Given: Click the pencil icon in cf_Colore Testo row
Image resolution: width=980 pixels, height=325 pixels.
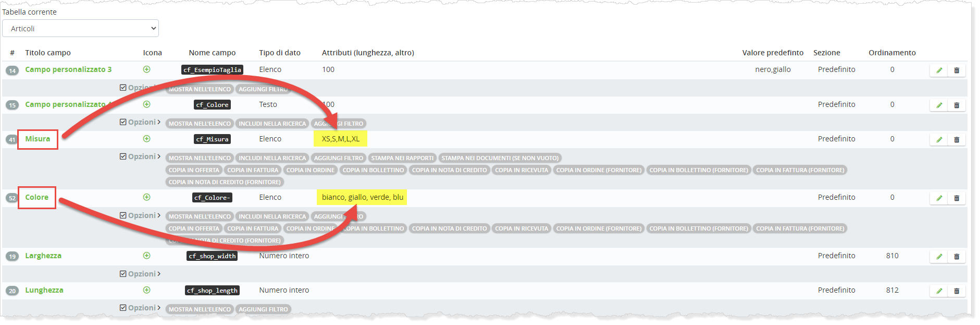Looking at the screenshot, I should click(x=939, y=105).
